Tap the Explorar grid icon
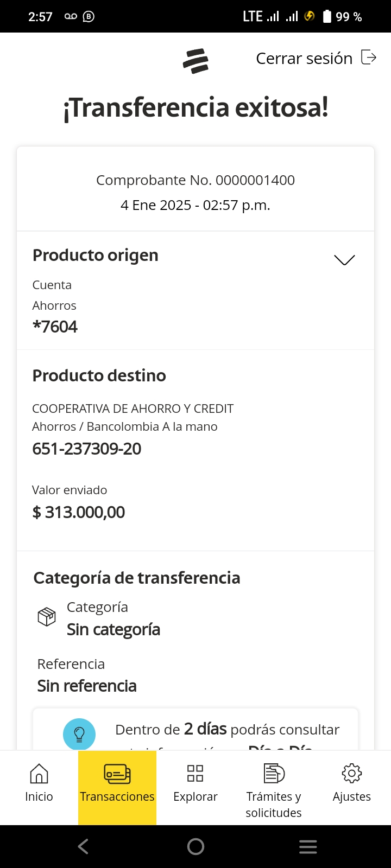The image size is (391, 868). click(195, 773)
